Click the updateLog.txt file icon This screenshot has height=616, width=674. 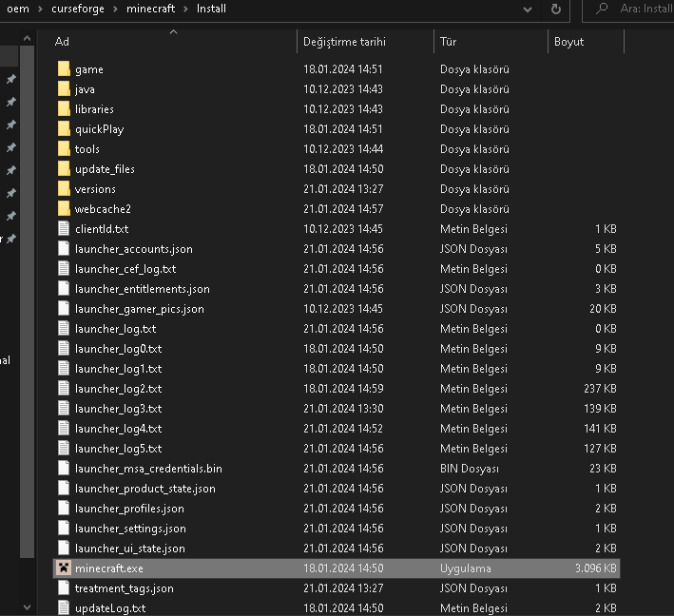64,608
